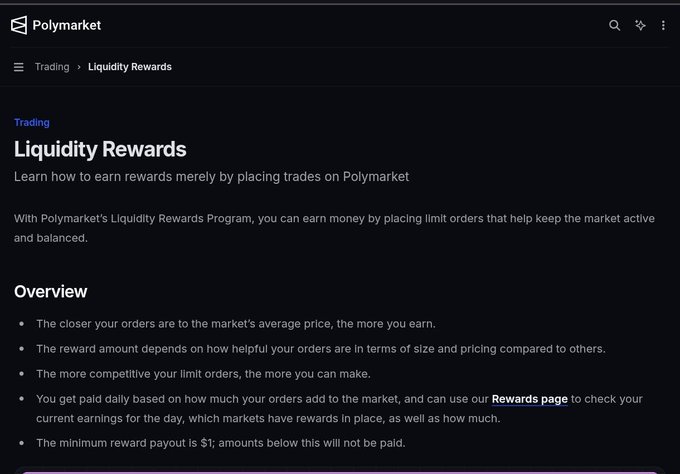Select Liquidity Rewards breadcrumb item
This screenshot has height=474, width=680.
[130, 67]
